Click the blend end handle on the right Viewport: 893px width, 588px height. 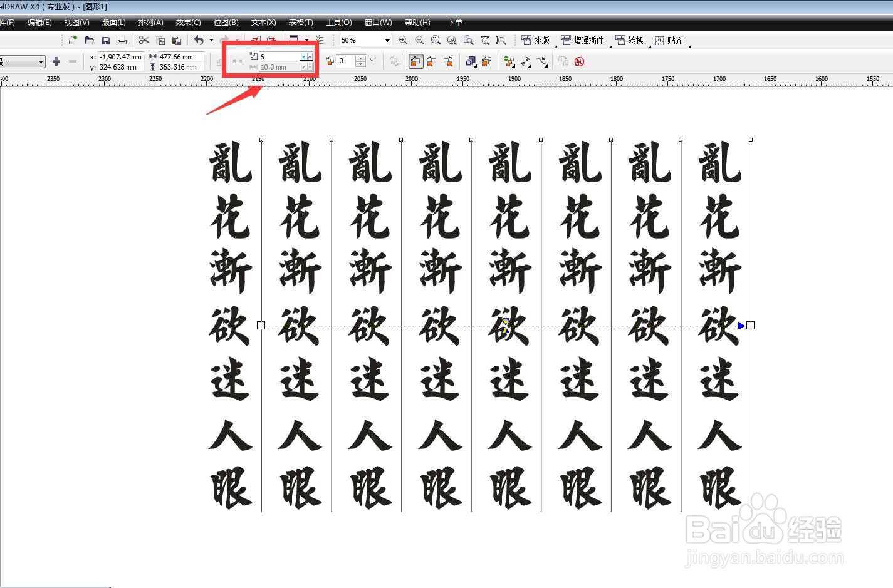tap(750, 325)
